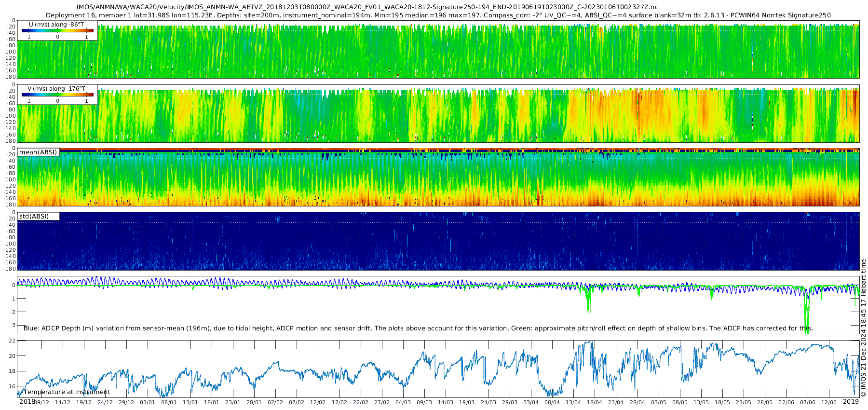Viewport: 868px width, 410px height.
Task: Click the NetCDF file path title
Action: point(367,7)
